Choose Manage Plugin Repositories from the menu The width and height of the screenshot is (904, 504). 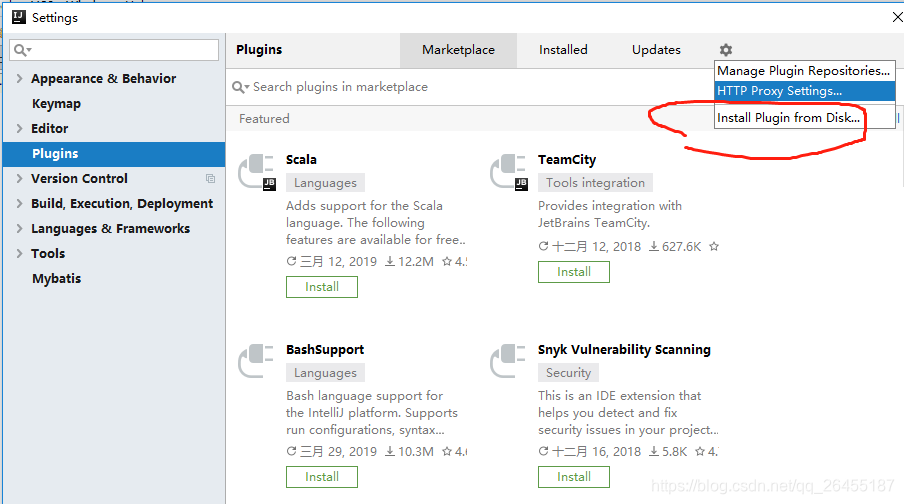click(x=804, y=71)
